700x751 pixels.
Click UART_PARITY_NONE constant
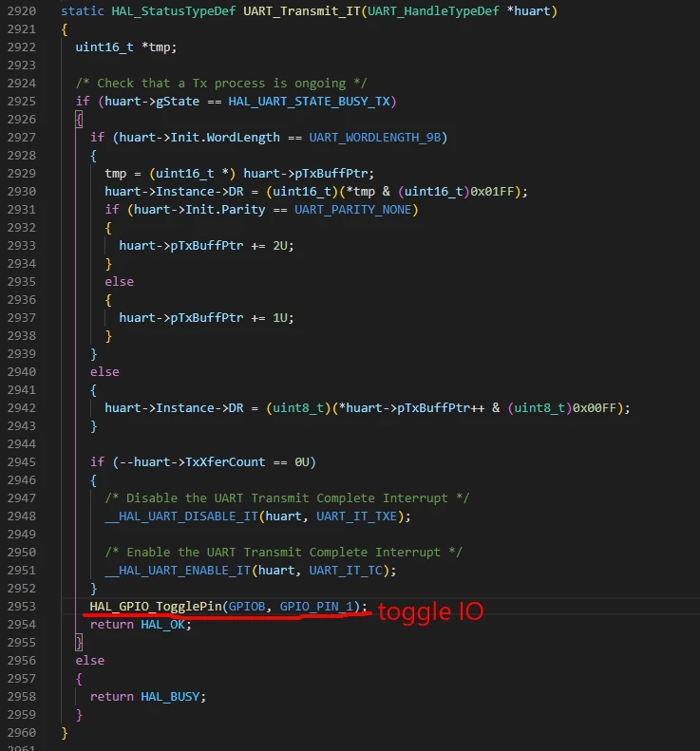[352, 210]
